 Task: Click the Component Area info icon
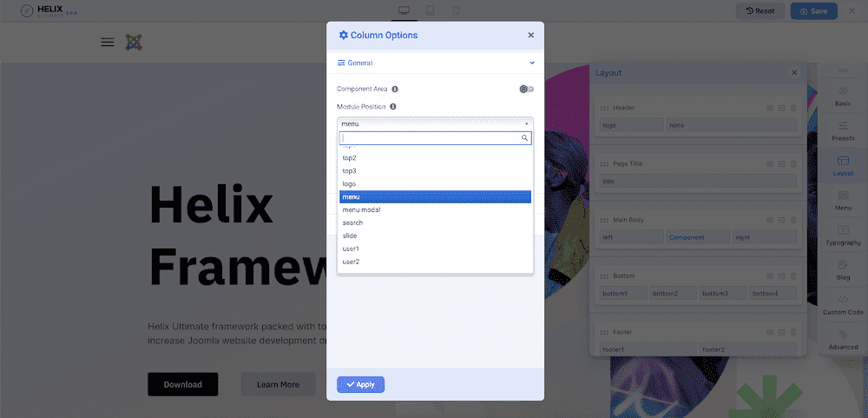[395, 89]
